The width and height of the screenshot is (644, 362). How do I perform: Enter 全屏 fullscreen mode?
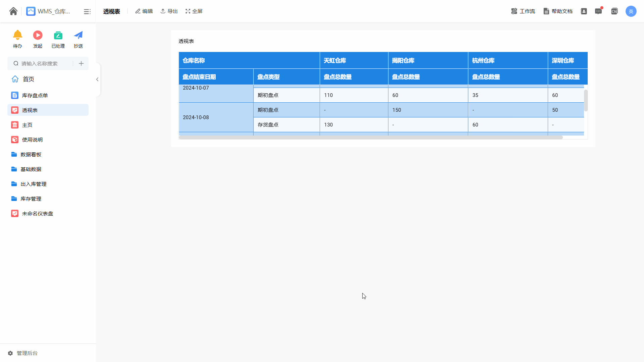point(194,11)
